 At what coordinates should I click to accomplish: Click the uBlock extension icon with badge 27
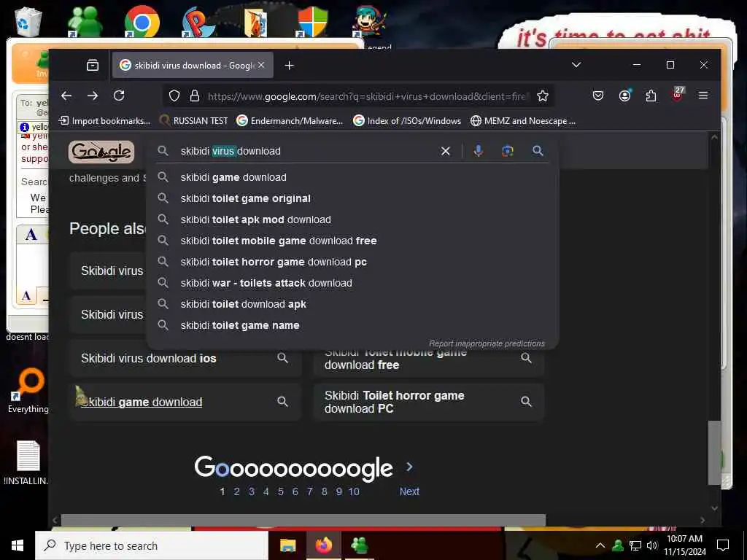click(678, 94)
